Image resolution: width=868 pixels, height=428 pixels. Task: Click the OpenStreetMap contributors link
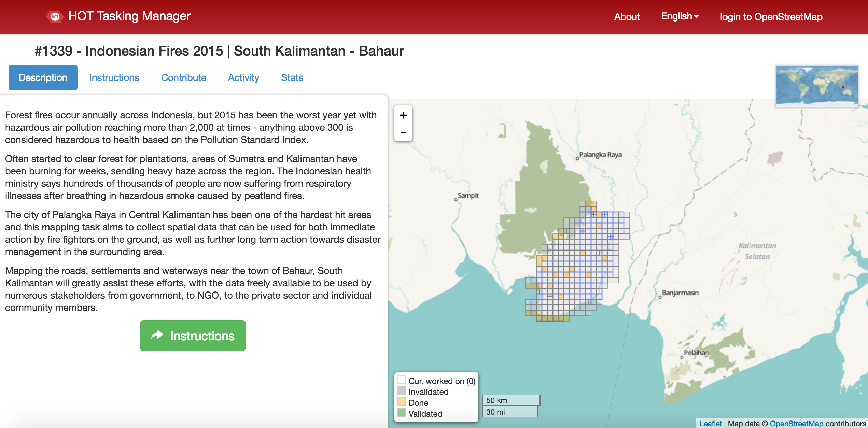pyautogui.click(x=796, y=424)
